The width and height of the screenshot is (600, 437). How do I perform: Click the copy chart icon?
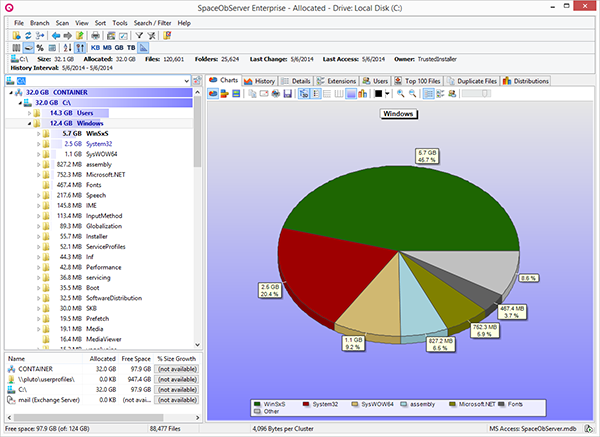point(252,93)
